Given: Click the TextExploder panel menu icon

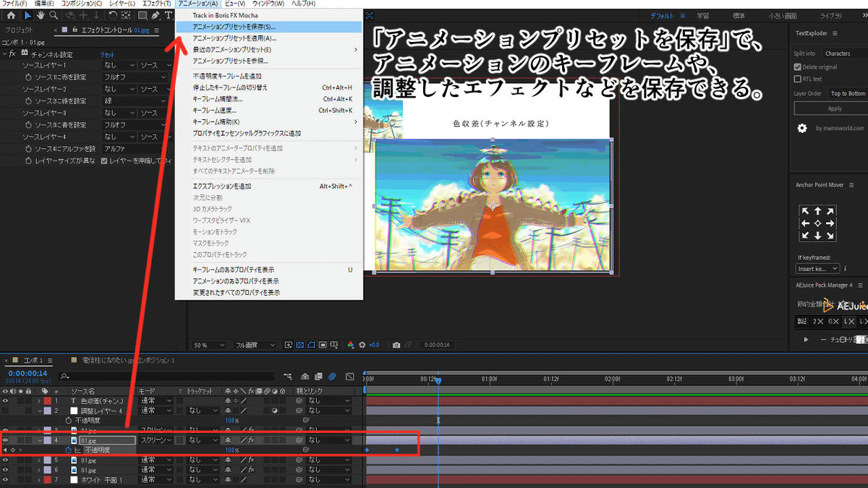Looking at the screenshot, I should point(834,33).
